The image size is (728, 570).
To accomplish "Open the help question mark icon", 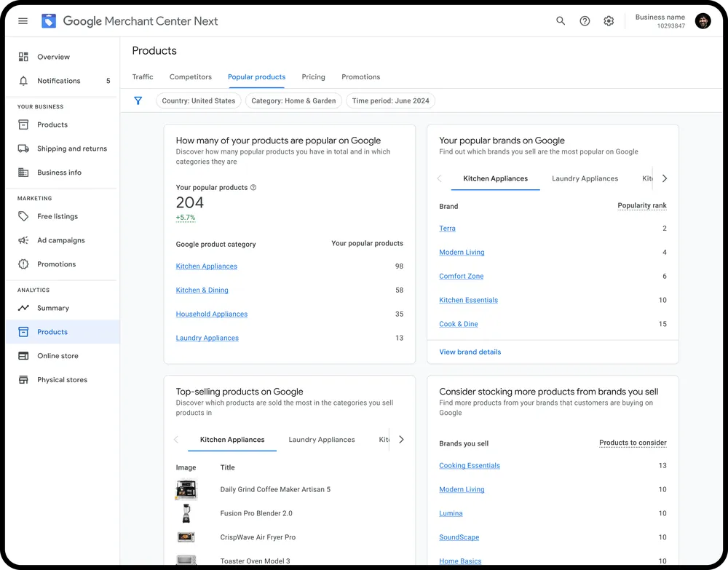I will [x=585, y=21].
